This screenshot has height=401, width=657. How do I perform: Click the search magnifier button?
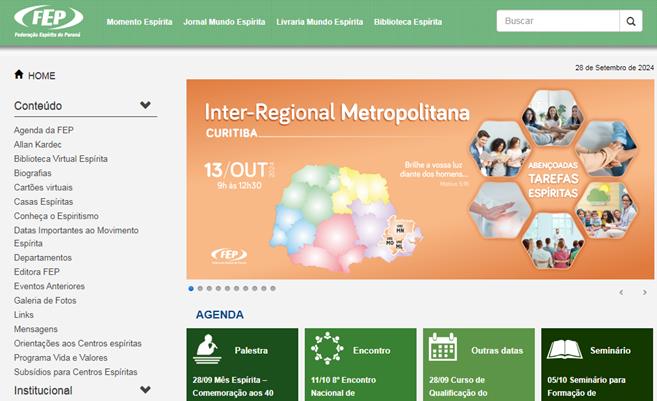631,21
